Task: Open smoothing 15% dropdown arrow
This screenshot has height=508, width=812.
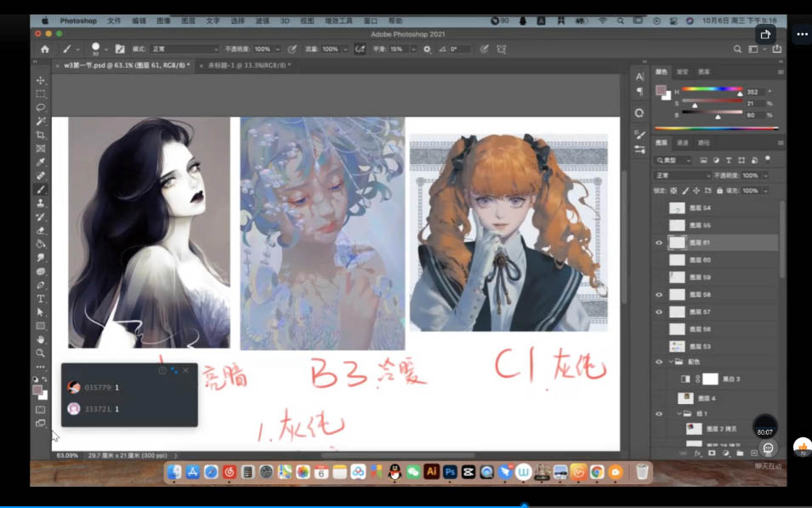Action: [x=413, y=49]
